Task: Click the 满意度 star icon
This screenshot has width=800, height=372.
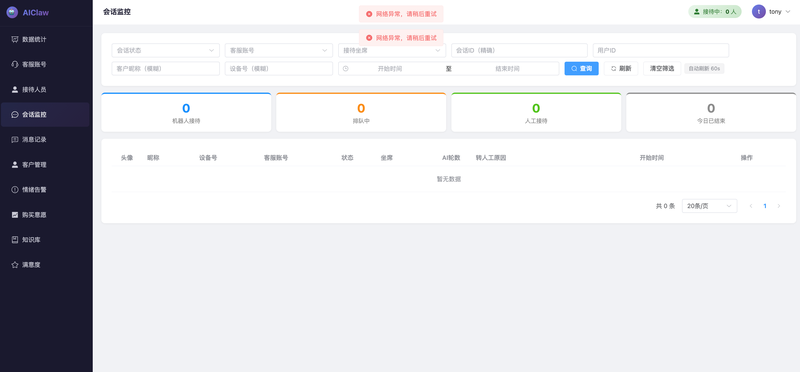Action: pyautogui.click(x=15, y=265)
